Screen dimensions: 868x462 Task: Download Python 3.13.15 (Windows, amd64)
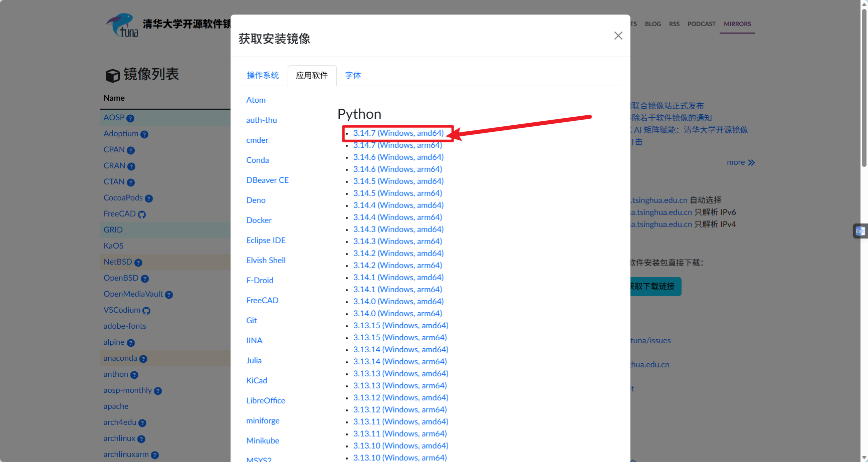click(401, 326)
